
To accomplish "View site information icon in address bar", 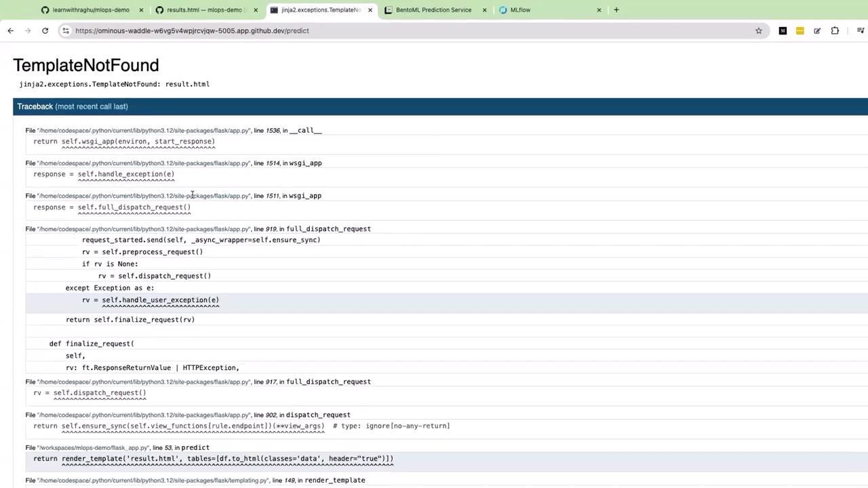I will 65,30.
